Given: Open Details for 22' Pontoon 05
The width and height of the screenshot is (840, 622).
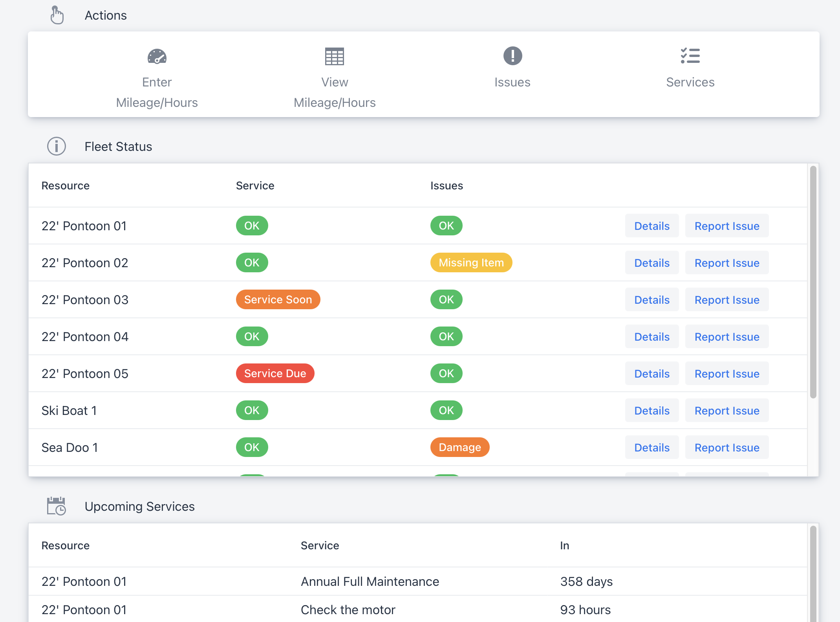Looking at the screenshot, I should 652,374.
